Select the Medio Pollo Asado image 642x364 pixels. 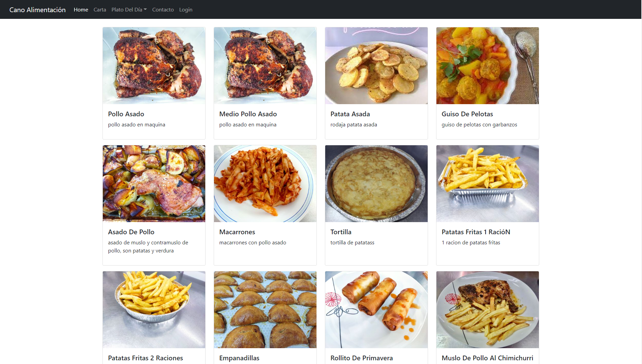tap(265, 66)
